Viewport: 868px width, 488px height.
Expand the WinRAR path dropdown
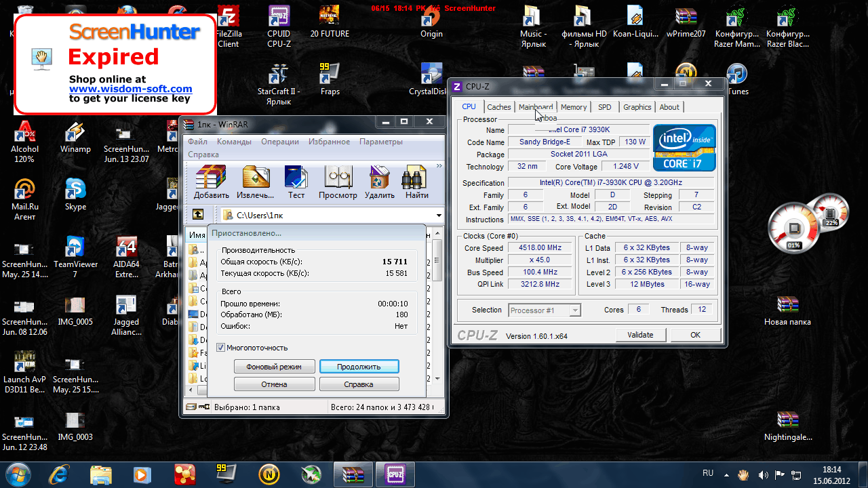click(x=439, y=216)
